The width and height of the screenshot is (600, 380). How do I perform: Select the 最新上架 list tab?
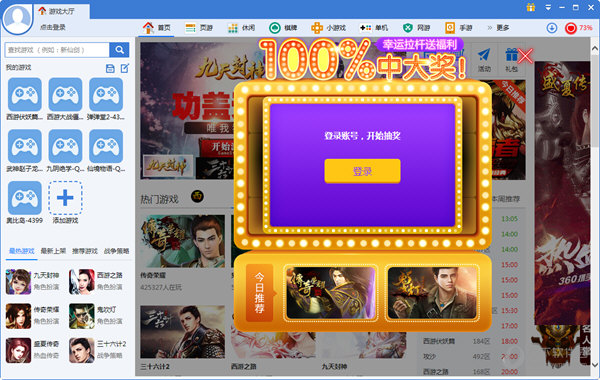point(53,251)
